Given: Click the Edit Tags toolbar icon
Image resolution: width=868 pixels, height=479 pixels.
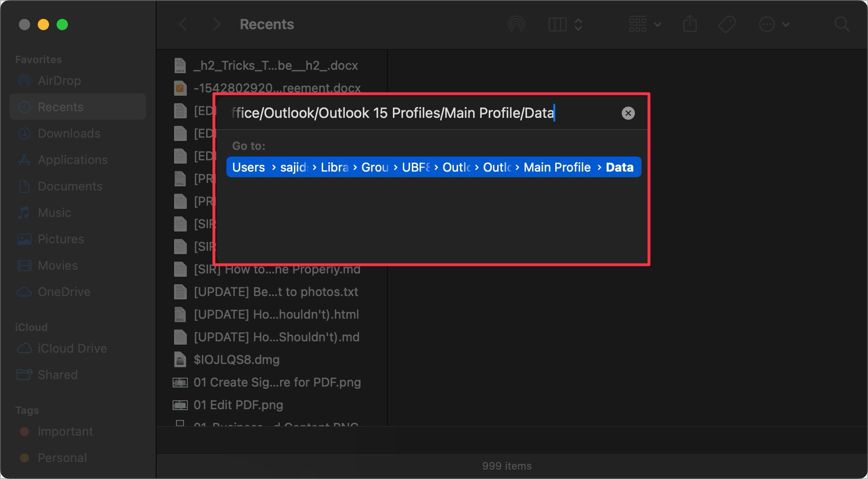Looking at the screenshot, I should click(726, 24).
